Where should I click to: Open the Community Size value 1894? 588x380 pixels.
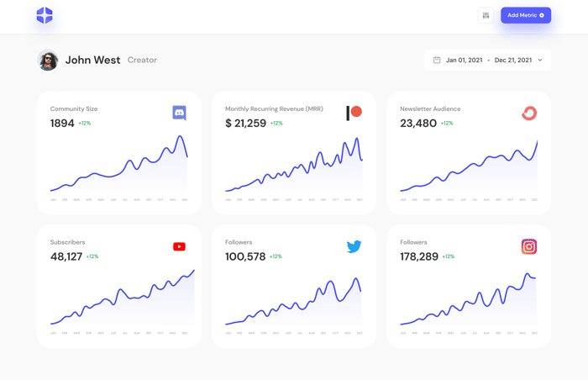[62, 123]
